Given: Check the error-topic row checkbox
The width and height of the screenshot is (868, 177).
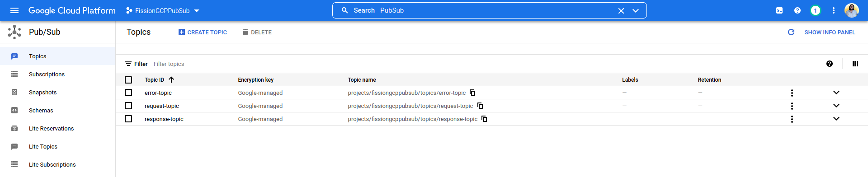Looking at the screenshot, I should point(128,93).
